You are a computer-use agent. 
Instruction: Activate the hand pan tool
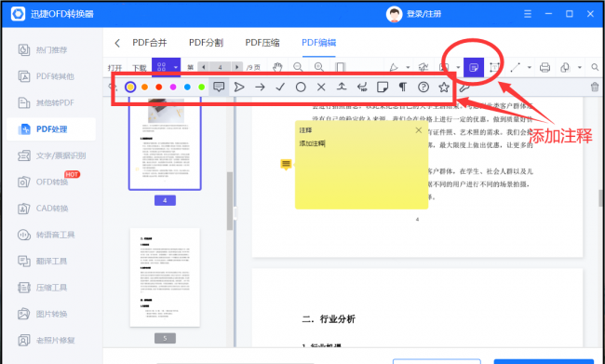[x=277, y=67]
